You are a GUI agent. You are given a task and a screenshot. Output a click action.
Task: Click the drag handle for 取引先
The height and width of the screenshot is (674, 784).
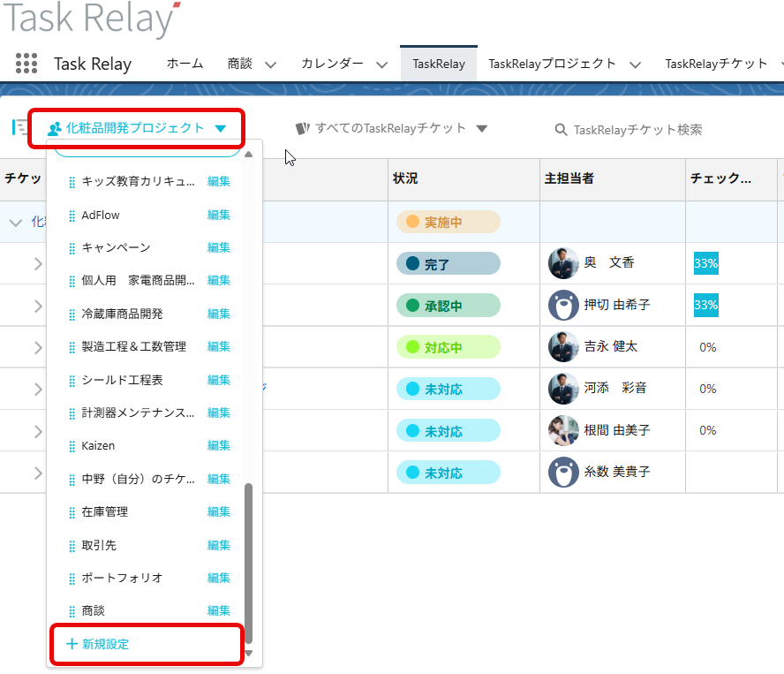click(x=72, y=546)
